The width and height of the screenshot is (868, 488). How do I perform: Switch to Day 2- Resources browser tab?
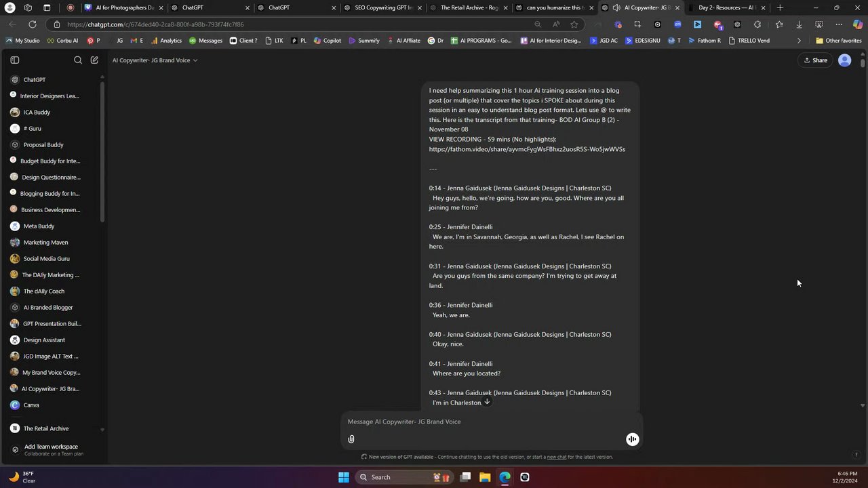click(726, 7)
